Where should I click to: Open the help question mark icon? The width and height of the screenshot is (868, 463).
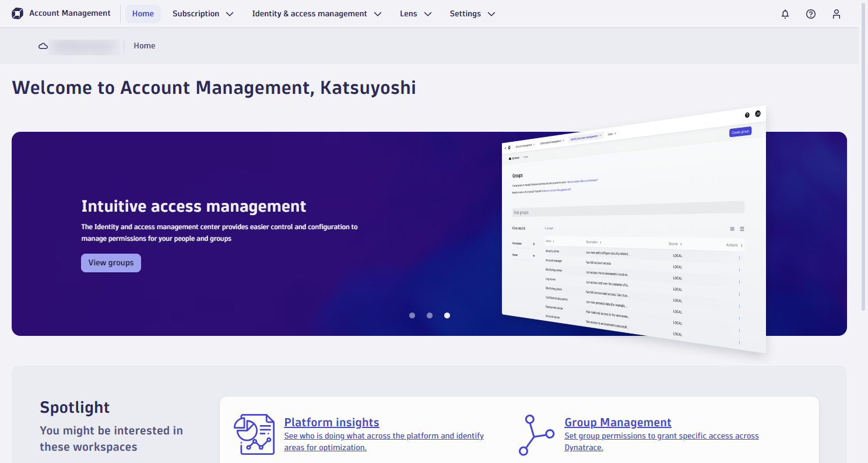pos(811,14)
